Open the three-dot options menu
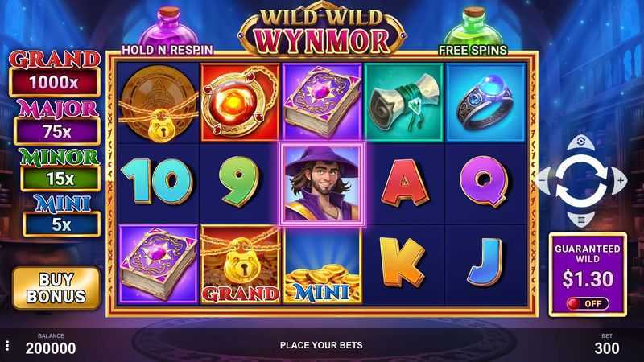Image resolution: width=644 pixels, height=362 pixels. tap(7, 346)
